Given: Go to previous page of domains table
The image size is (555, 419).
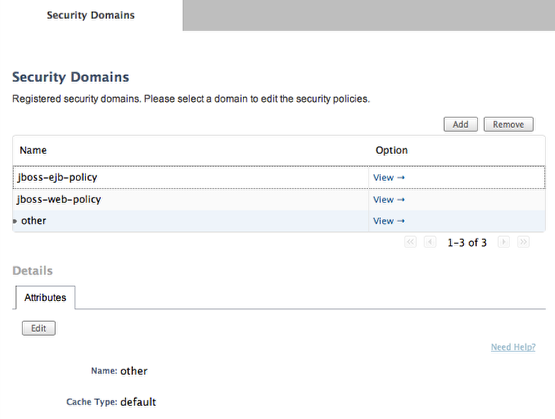Looking at the screenshot, I should 430,242.
